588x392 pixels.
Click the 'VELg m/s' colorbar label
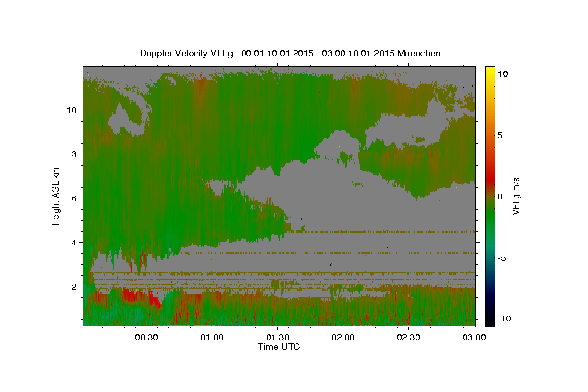[x=516, y=196]
